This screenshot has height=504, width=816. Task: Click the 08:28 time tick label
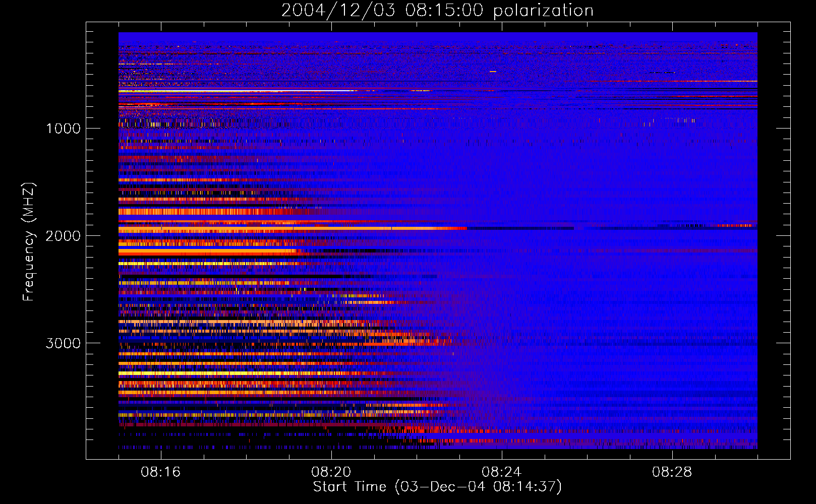pos(672,472)
